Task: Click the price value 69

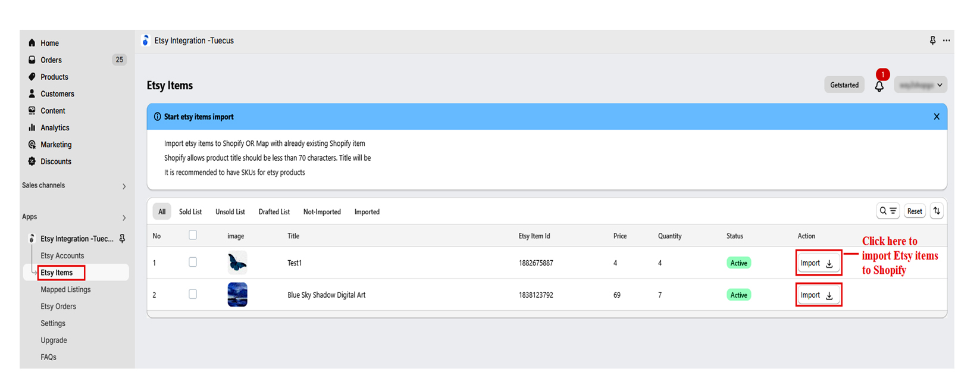Action: (617, 295)
